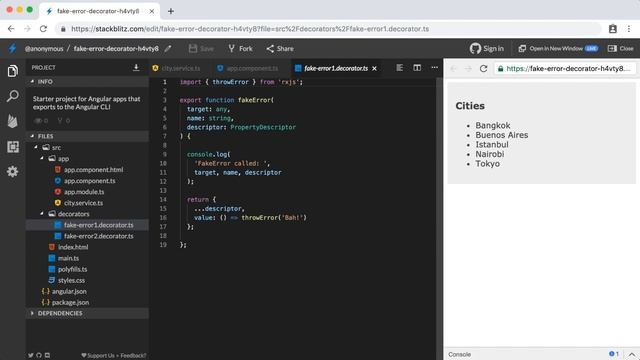Edit project name with pencil icon
Viewport: 640px width, 360px height.
tap(168, 49)
